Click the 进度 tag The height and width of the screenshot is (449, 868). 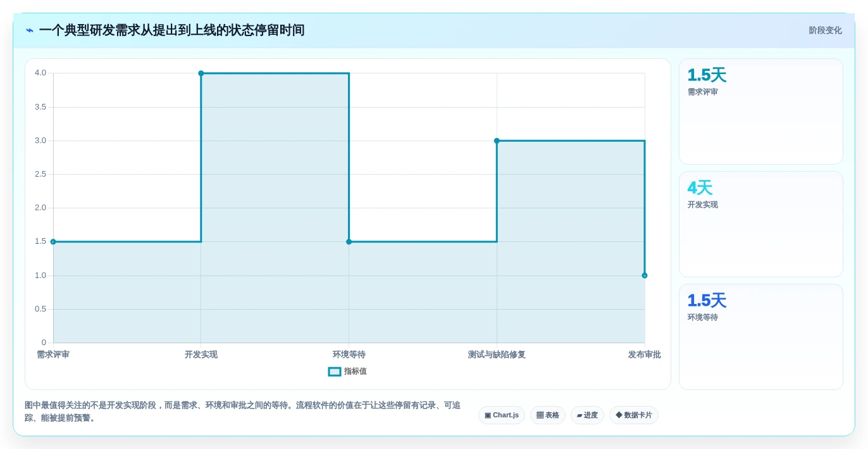587,415
